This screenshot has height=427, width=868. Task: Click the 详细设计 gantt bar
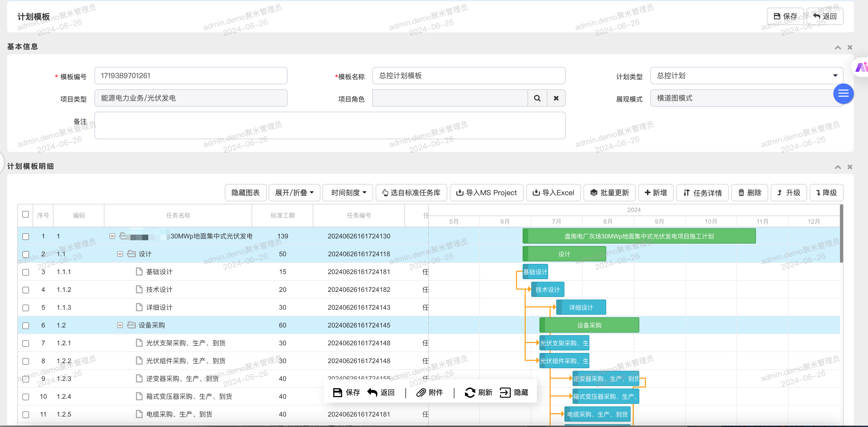(581, 307)
